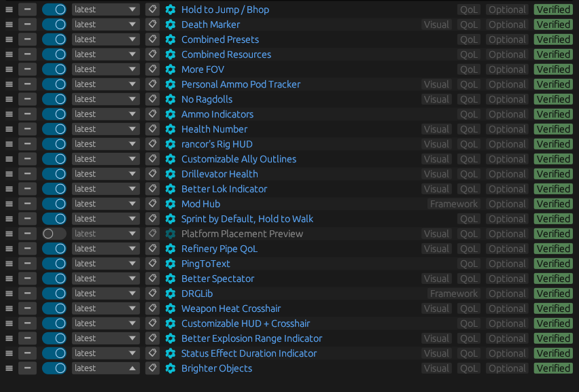The image size is (579, 392).
Task: Click the Optional tag on PingToText row
Action: pyautogui.click(x=507, y=264)
